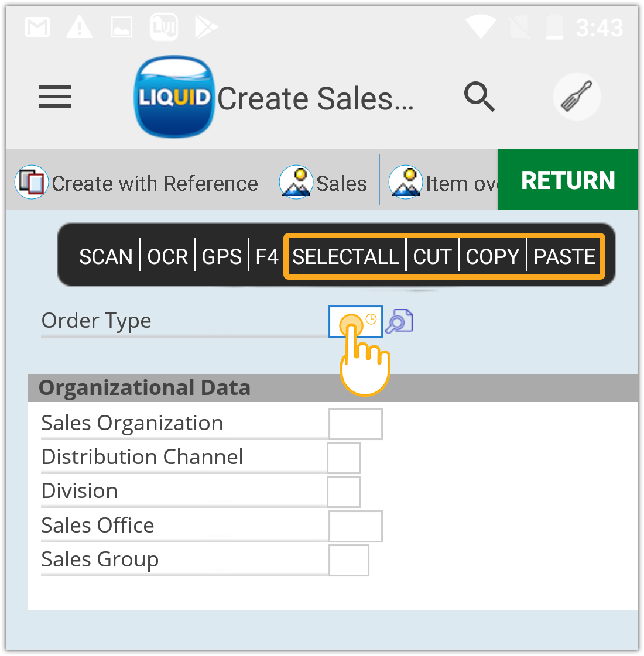
Task: Tap the Gmail notification icon
Action: pos(37,27)
